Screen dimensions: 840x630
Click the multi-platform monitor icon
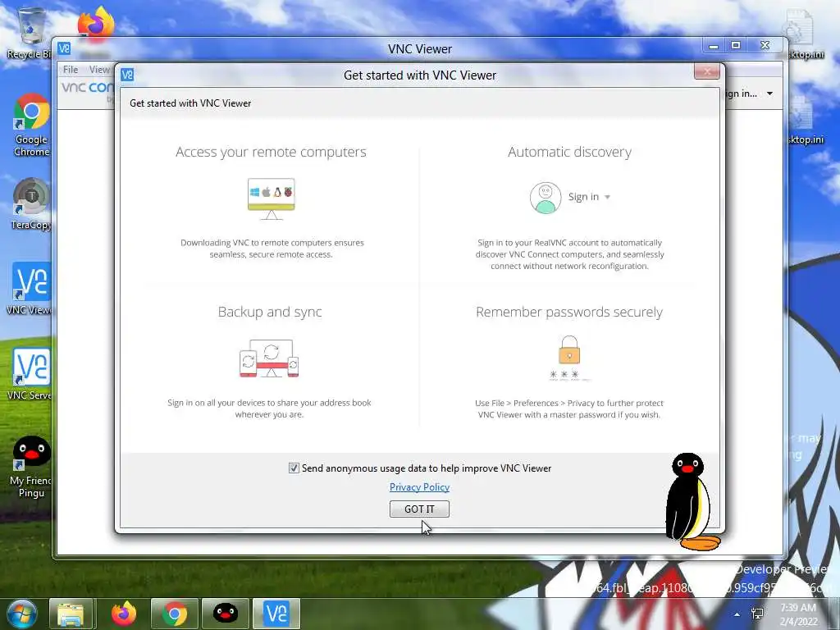[271, 199]
